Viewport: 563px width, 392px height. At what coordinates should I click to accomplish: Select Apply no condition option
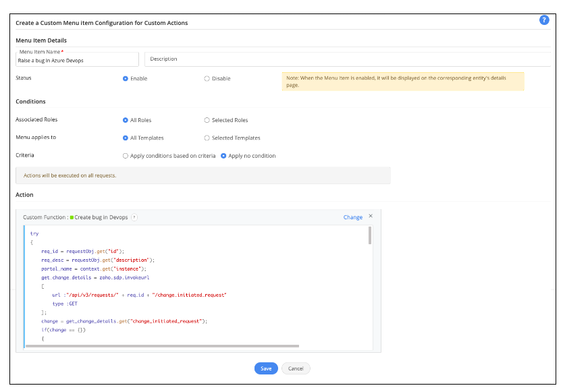[x=224, y=156]
